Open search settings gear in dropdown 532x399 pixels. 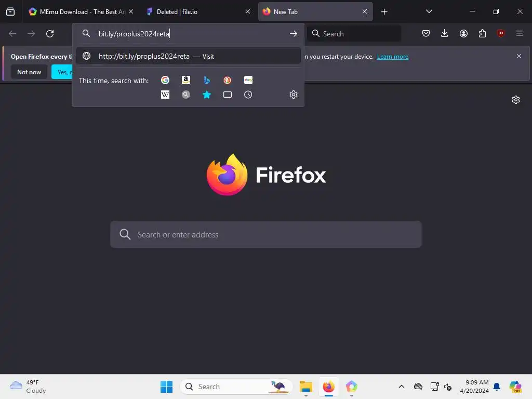(294, 95)
